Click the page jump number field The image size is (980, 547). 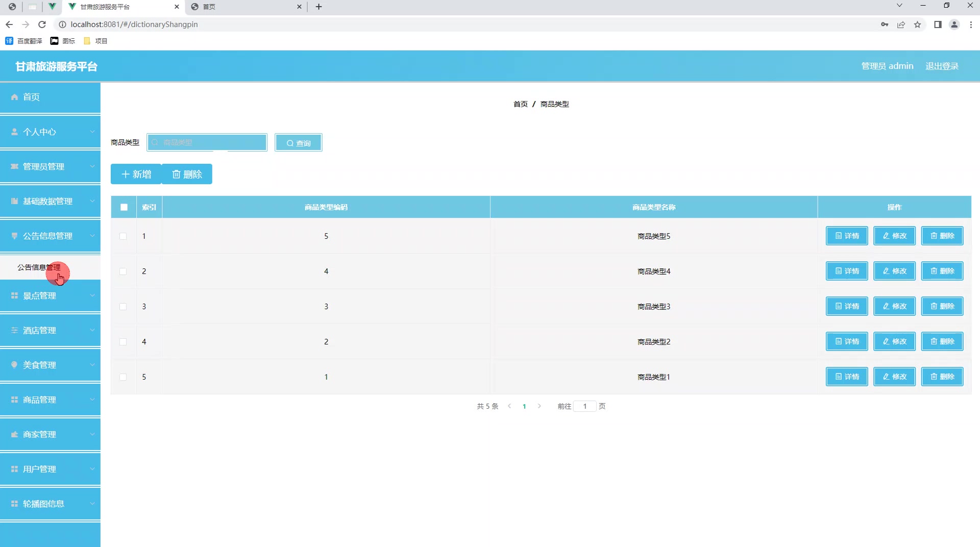click(x=585, y=406)
